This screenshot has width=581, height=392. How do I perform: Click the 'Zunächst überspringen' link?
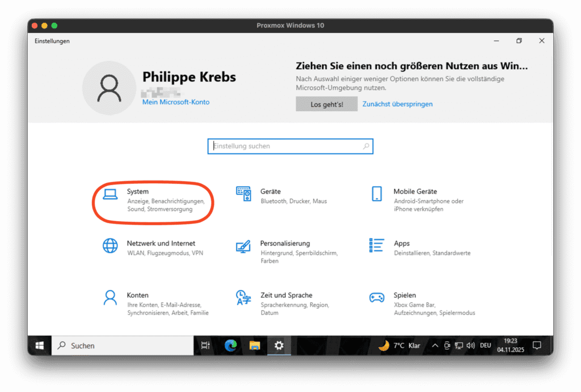pos(397,104)
